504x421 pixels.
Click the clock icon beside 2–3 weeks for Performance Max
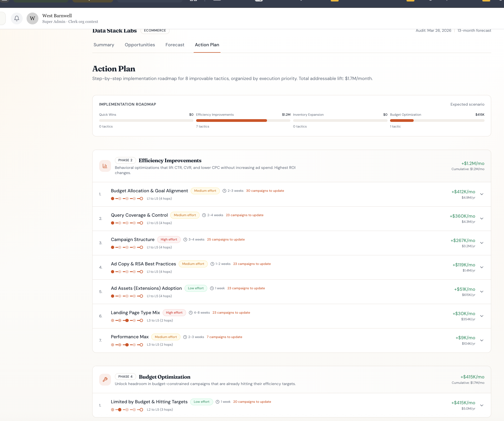185,337
